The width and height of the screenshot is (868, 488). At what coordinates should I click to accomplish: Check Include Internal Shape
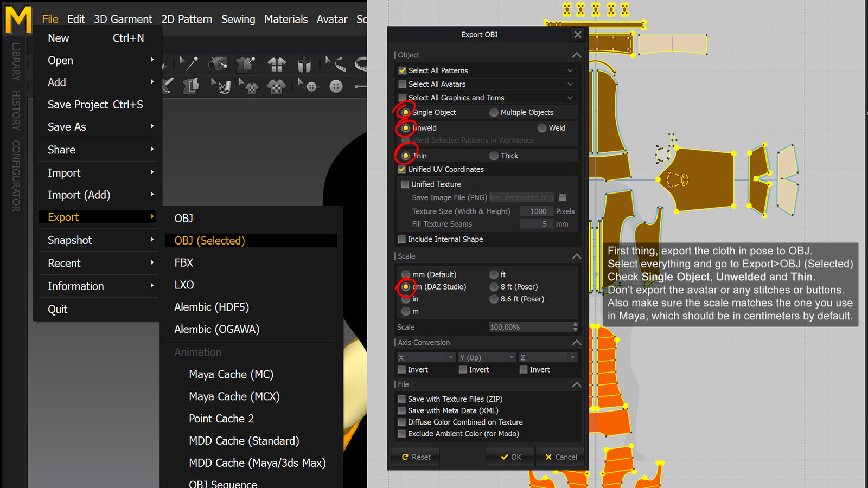tap(402, 239)
